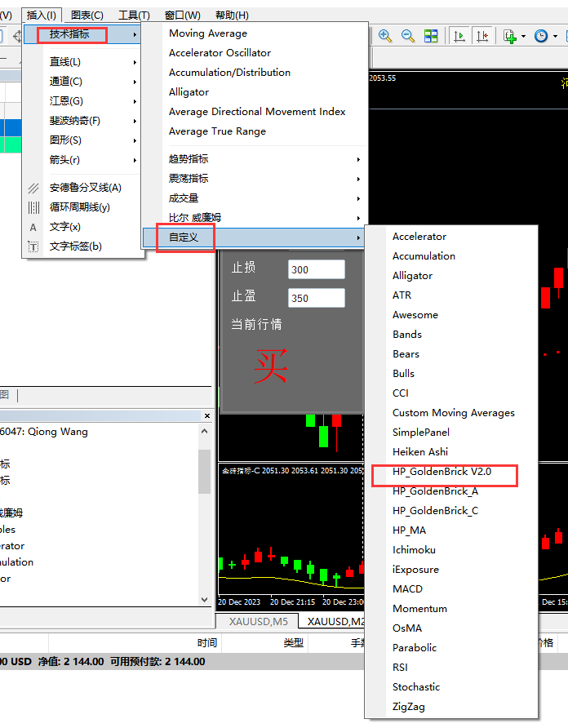
Task: Choose Moving Average from indicator list
Action: (x=207, y=33)
